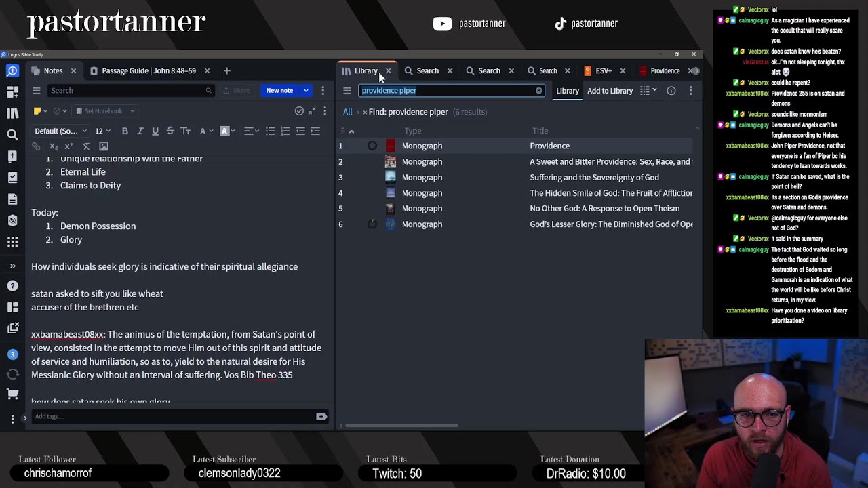Select the Library view button
The image size is (868, 488).
click(x=568, y=91)
